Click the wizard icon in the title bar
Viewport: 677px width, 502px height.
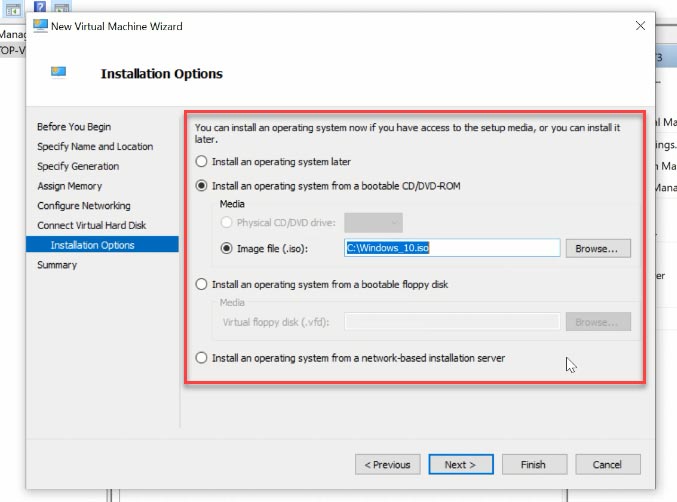coord(40,25)
